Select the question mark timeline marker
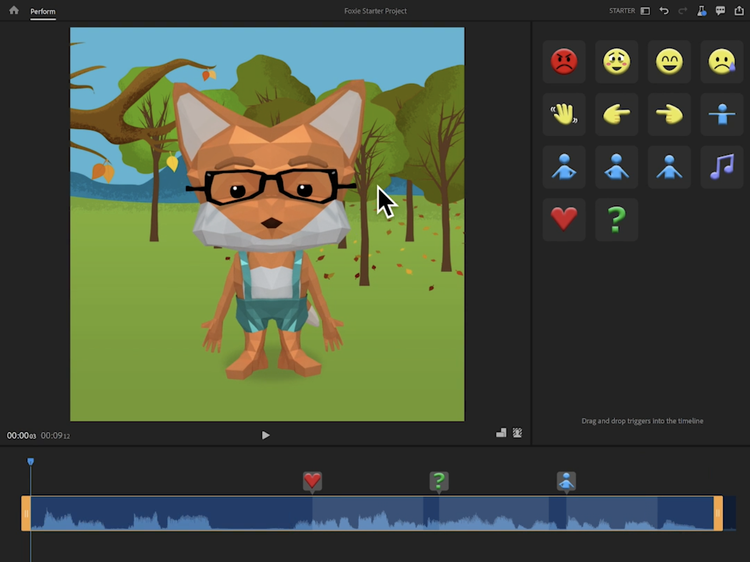 [438, 482]
